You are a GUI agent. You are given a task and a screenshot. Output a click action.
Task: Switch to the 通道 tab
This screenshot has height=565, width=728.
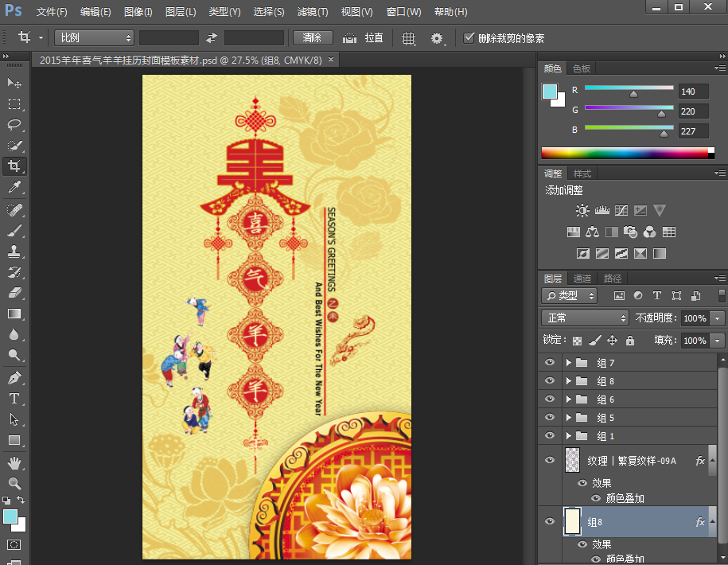click(582, 279)
